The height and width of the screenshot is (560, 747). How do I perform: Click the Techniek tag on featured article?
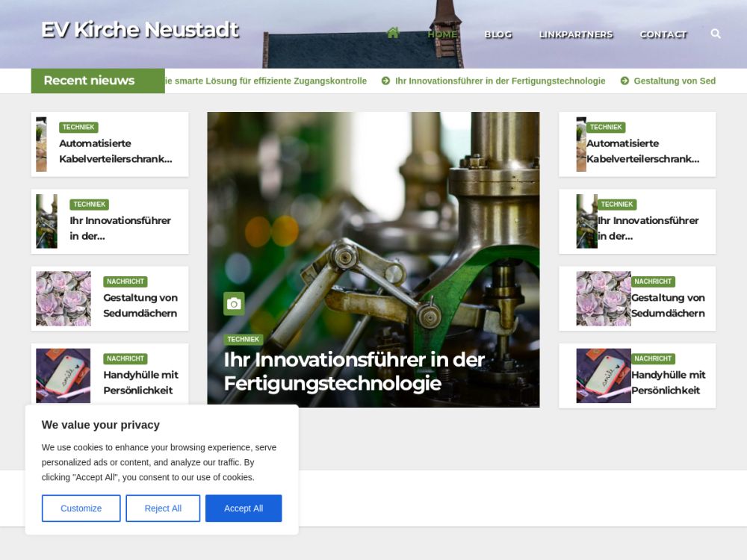[243, 339]
